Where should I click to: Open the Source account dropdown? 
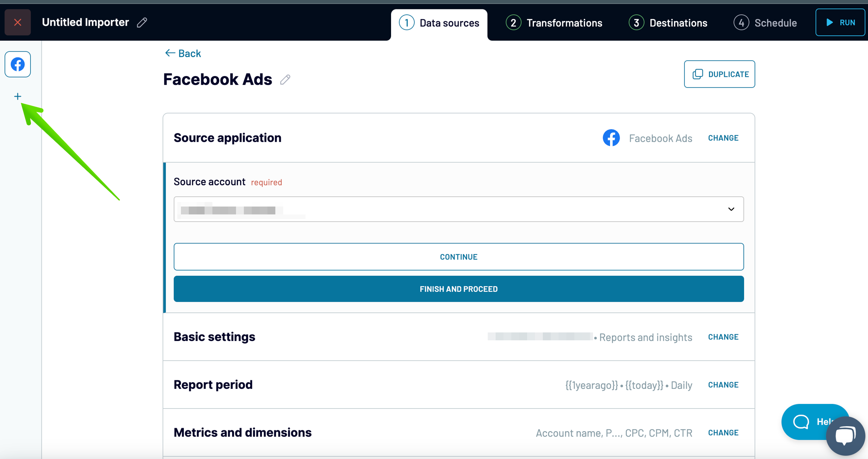tap(458, 209)
